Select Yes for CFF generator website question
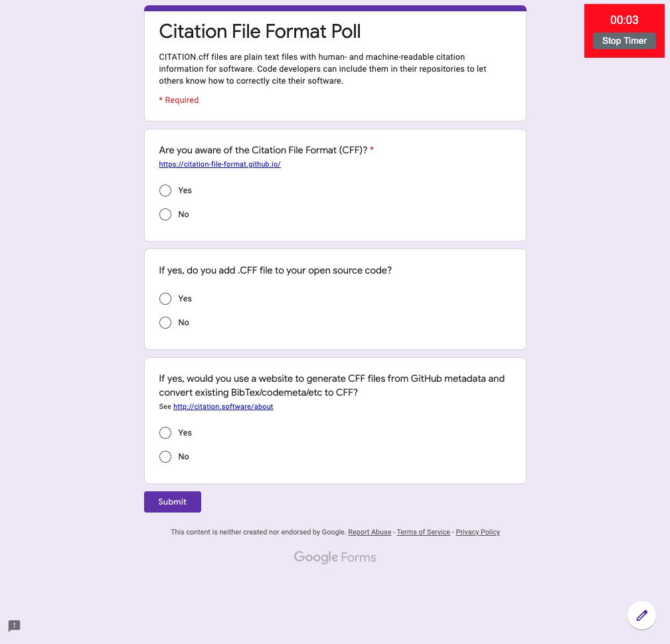This screenshot has width=670, height=644. pos(165,433)
